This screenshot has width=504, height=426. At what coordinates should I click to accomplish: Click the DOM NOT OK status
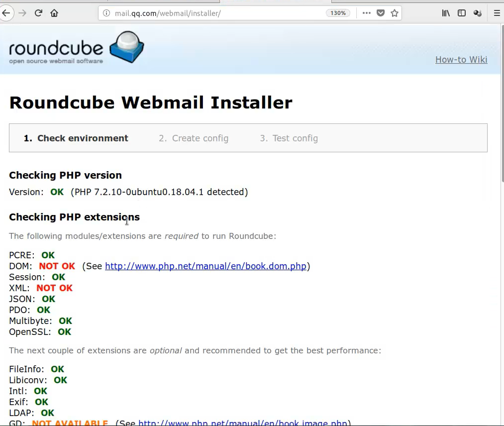(57, 266)
